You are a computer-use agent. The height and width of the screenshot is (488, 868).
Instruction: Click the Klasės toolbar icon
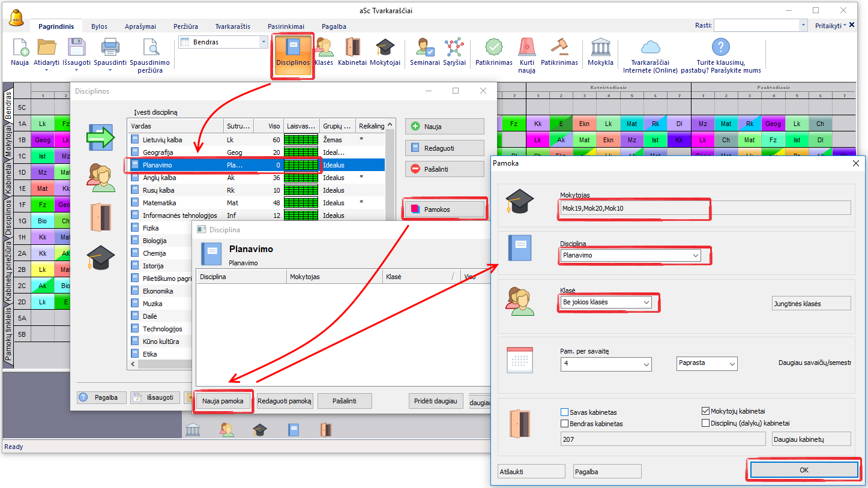(324, 48)
